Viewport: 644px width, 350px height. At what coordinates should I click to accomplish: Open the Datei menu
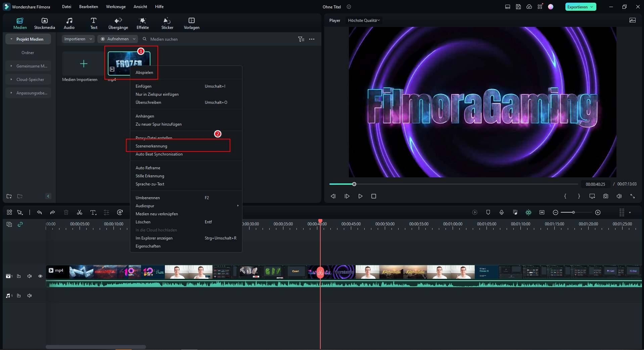click(x=66, y=7)
